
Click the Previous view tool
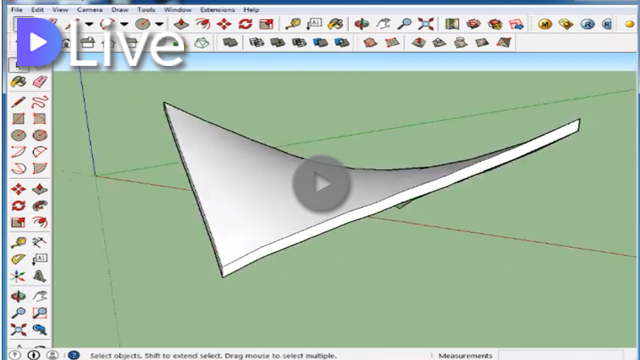[40, 330]
